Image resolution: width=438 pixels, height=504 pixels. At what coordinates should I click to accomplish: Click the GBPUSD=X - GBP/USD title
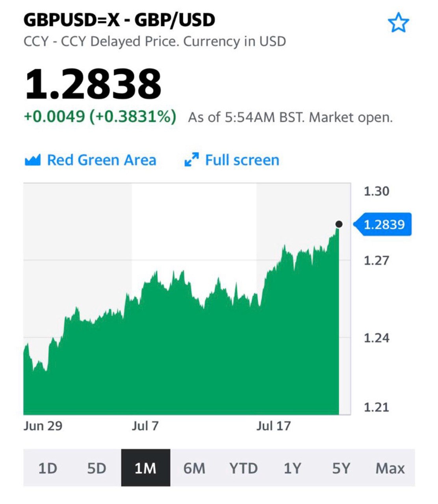tap(119, 20)
